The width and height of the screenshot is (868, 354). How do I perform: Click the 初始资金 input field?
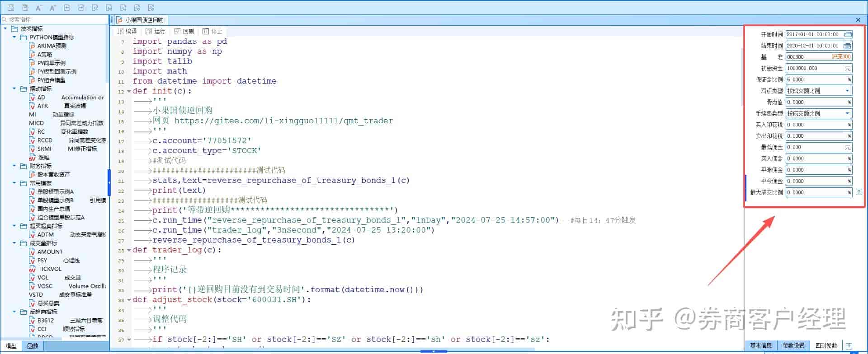pyautogui.click(x=819, y=68)
